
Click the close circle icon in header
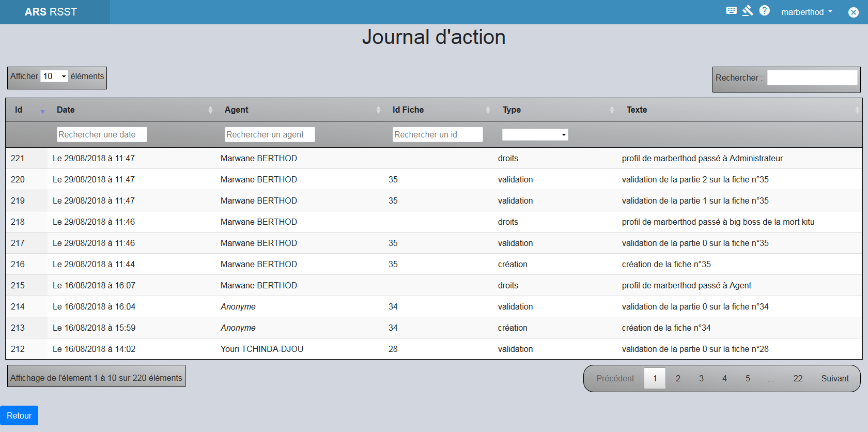[854, 12]
